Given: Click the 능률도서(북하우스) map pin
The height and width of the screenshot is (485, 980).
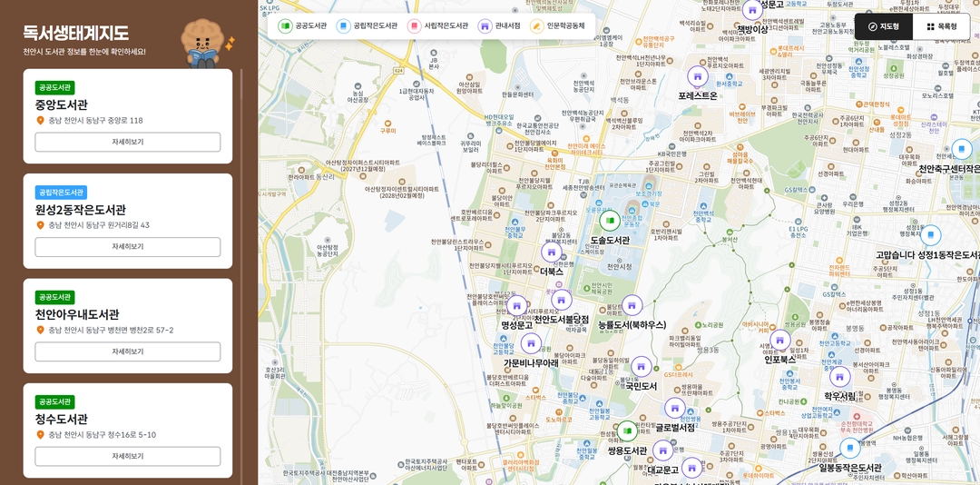Looking at the screenshot, I should (632, 305).
